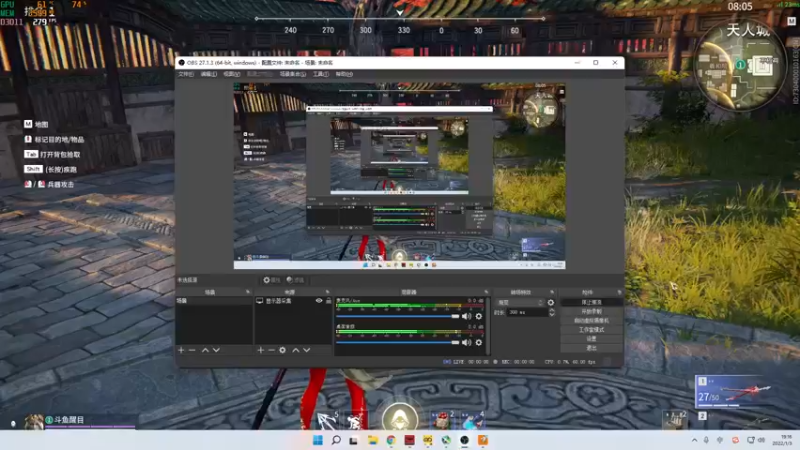Adjust the 桌面音频 volume slider
Image resolution: width=800 pixels, height=450 pixels.
tap(397, 342)
